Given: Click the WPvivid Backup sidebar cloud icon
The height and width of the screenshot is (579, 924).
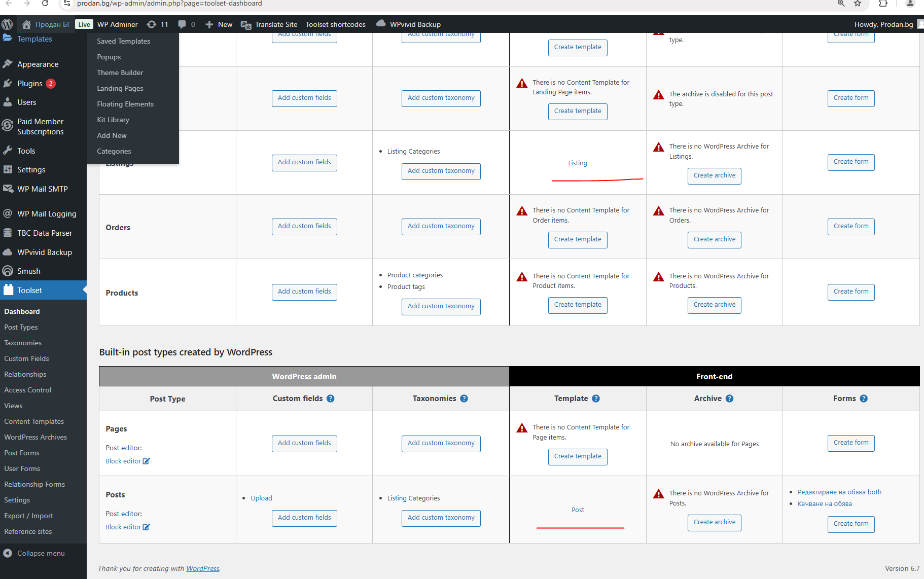Looking at the screenshot, I should 8,252.
